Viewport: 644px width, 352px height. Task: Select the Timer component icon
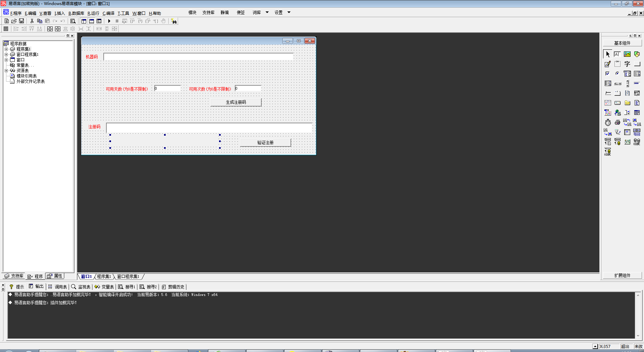(608, 123)
